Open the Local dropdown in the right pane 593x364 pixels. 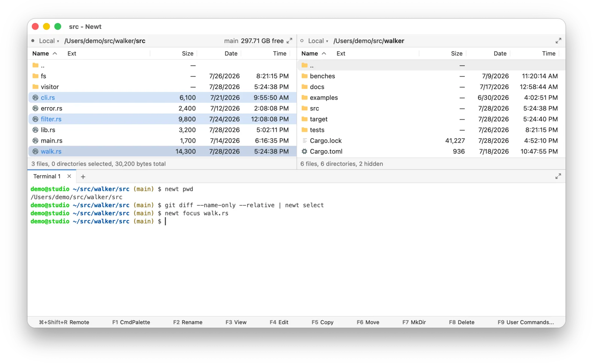tap(318, 41)
